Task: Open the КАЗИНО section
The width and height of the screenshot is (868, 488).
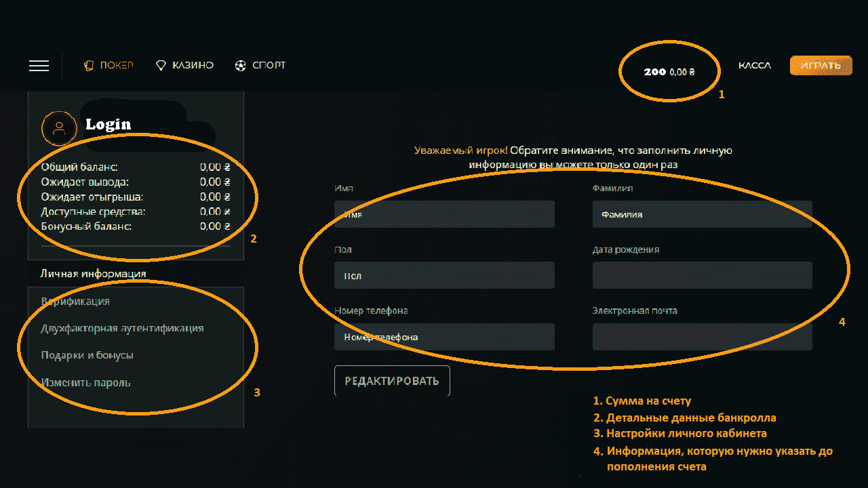Action: (x=193, y=66)
